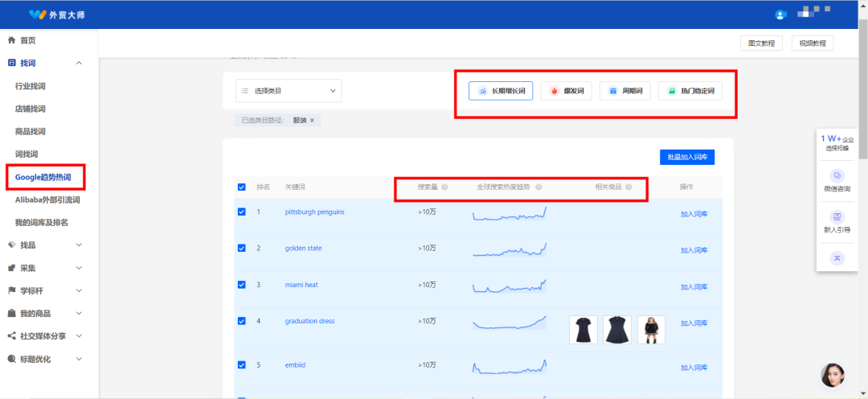Click the 采集 sidebar icon
Image resolution: width=868 pixels, height=399 pixels.
point(11,268)
